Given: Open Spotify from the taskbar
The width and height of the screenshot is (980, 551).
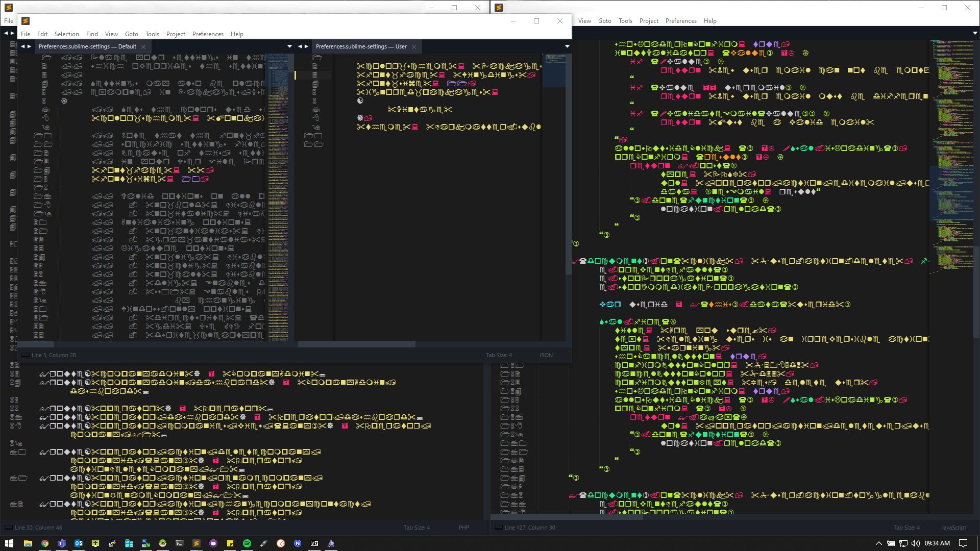Looking at the screenshot, I should click(247, 543).
